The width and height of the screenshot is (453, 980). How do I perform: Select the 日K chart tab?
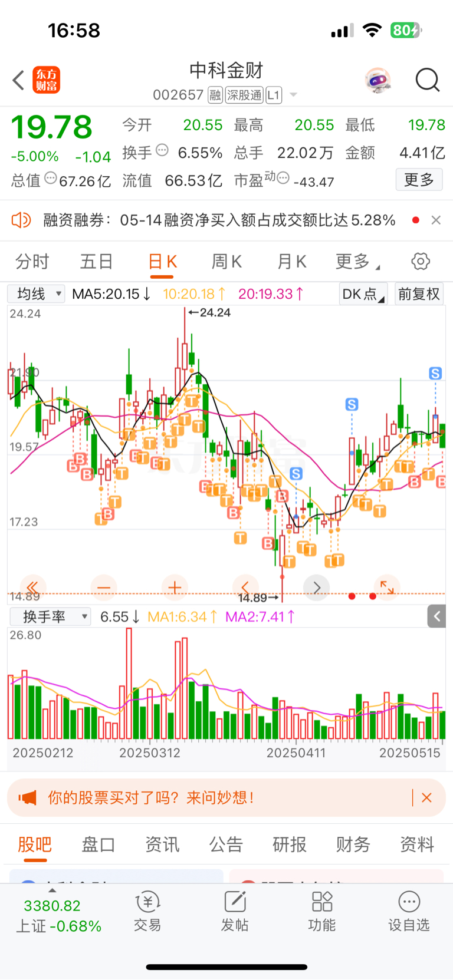(x=162, y=261)
